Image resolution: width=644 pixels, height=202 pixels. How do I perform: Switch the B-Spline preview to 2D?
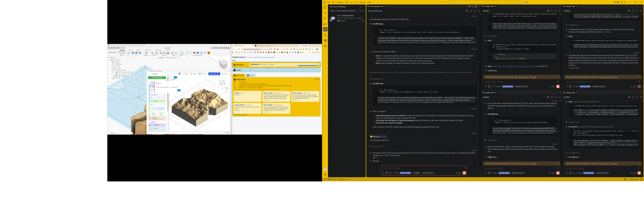(x=172, y=77)
